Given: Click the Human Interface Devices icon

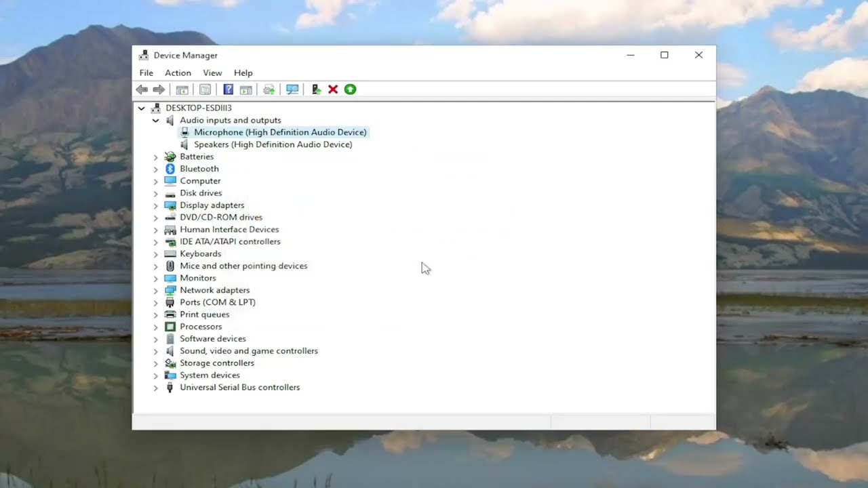Looking at the screenshot, I should tap(170, 230).
